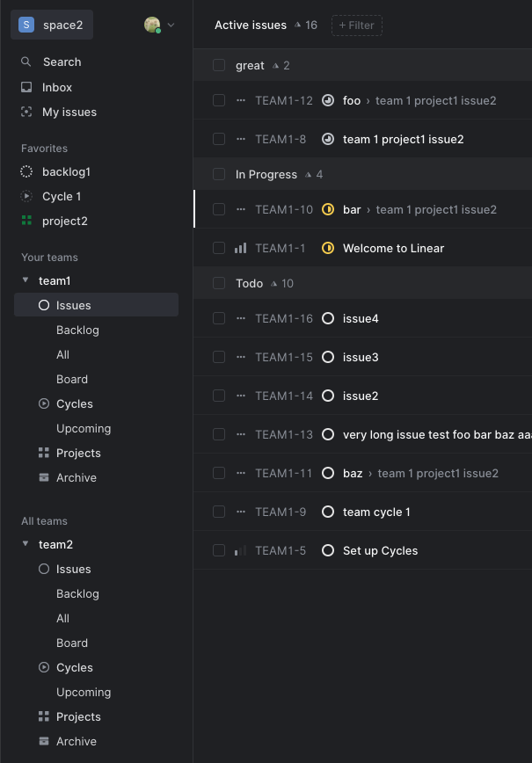Open team1 Projects grid icon
Viewport: 532px width, 763px height.
pyautogui.click(x=44, y=453)
